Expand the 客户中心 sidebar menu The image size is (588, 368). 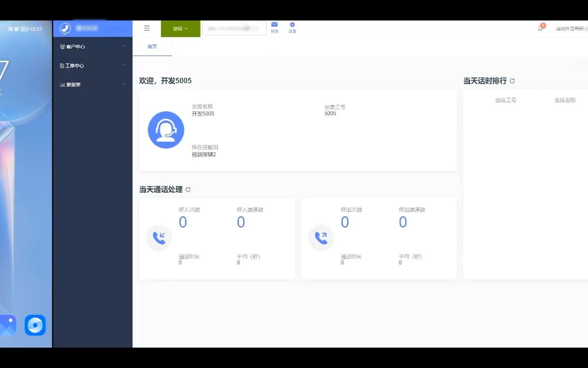pyautogui.click(x=93, y=47)
